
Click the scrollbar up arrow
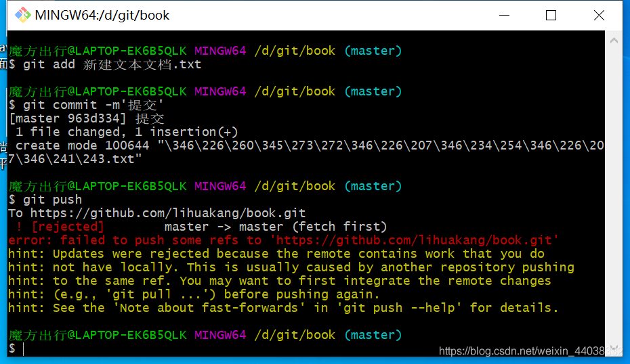pos(614,40)
